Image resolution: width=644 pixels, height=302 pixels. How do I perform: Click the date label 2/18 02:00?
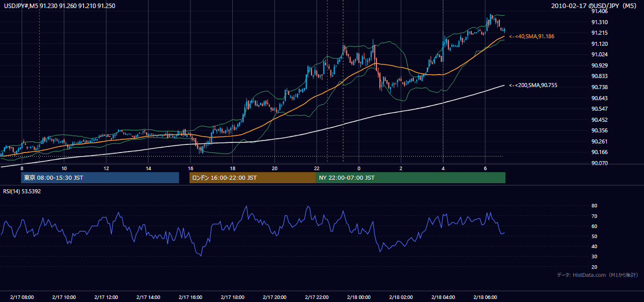click(x=401, y=297)
